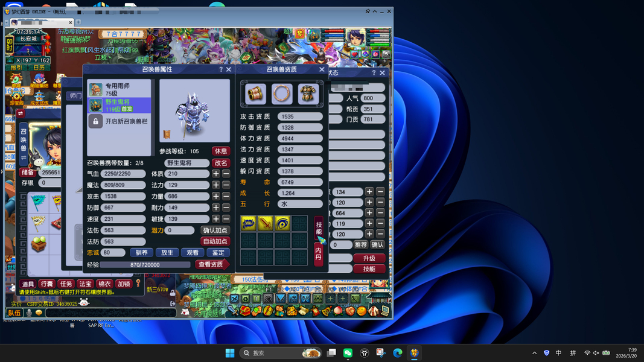This screenshot has height=362, width=644.
Task: Click the 改名 button
Action: (x=221, y=163)
